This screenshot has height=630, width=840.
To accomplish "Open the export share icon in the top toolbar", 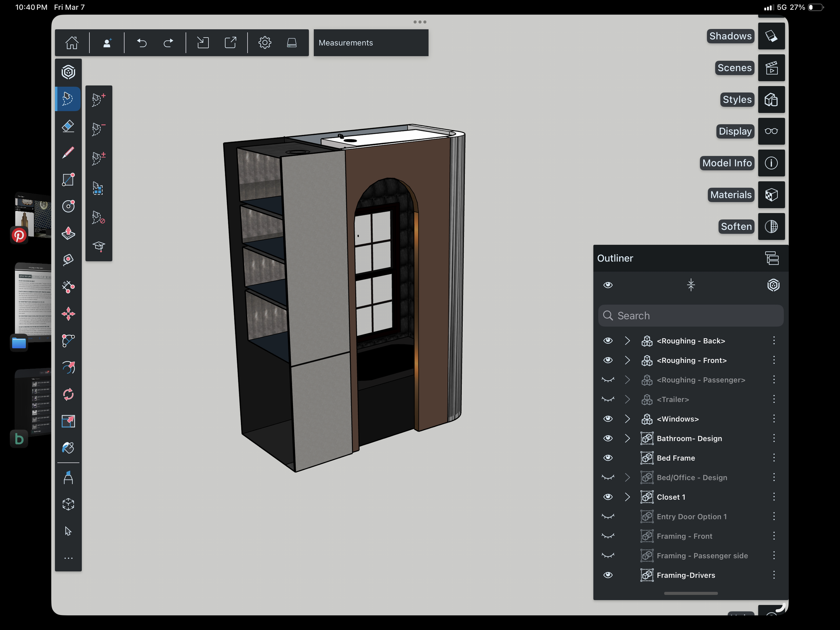I will click(x=230, y=43).
